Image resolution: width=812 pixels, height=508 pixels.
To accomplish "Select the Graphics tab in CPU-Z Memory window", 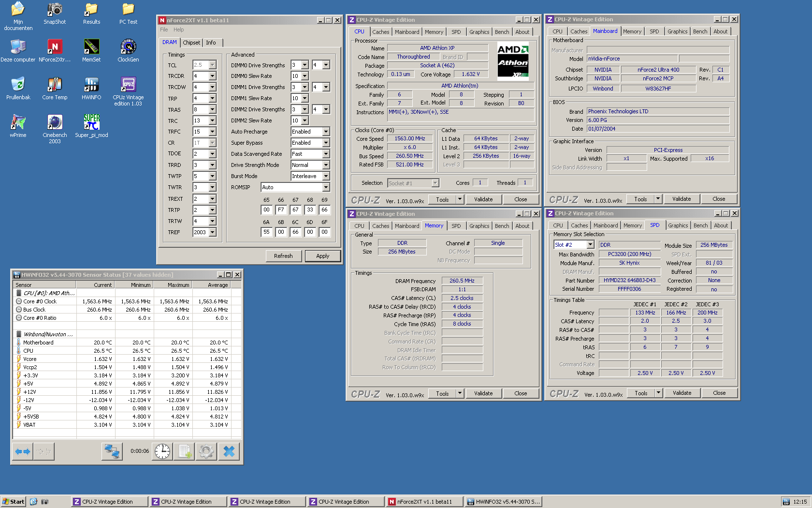I will point(479,226).
